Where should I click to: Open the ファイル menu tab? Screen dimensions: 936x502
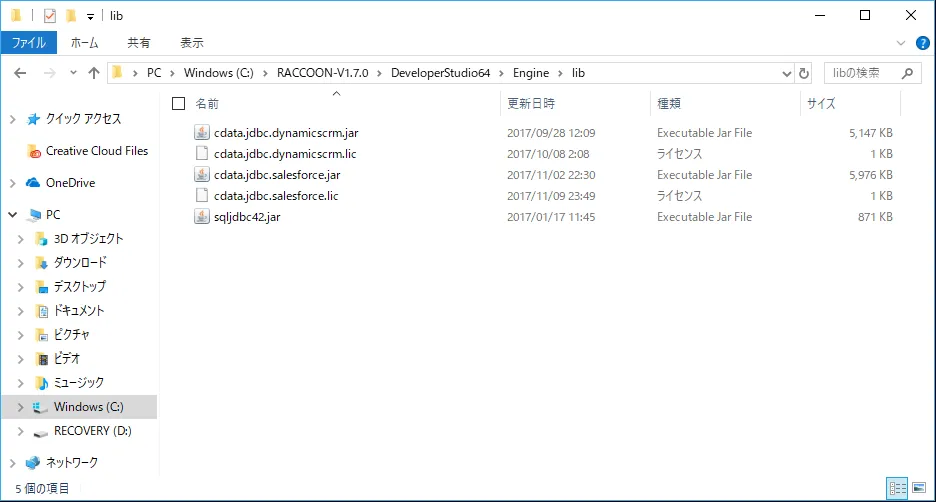point(29,43)
